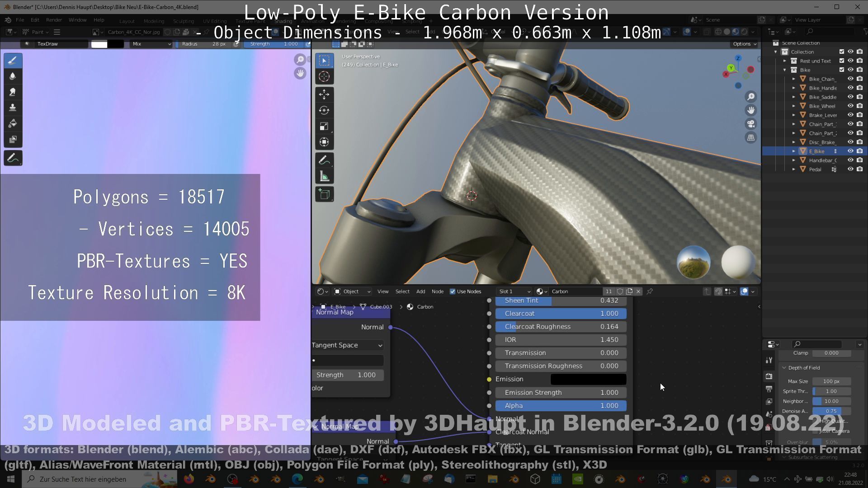This screenshot has height=488, width=868.
Task: Toggle the camera view icon
Action: tap(751, 124)
